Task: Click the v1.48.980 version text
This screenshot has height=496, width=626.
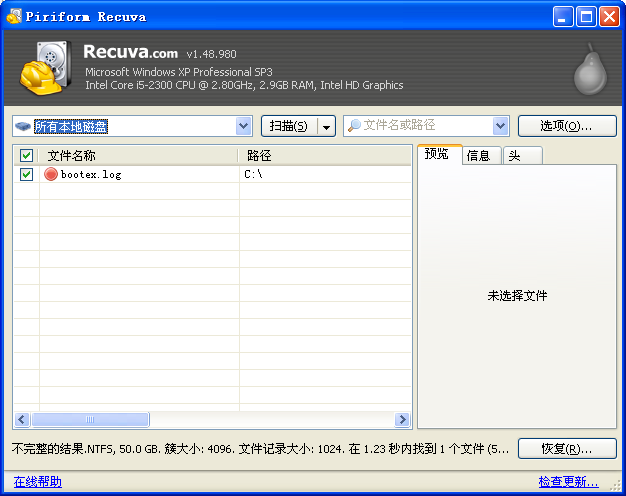Action: [x=212, y=54]
